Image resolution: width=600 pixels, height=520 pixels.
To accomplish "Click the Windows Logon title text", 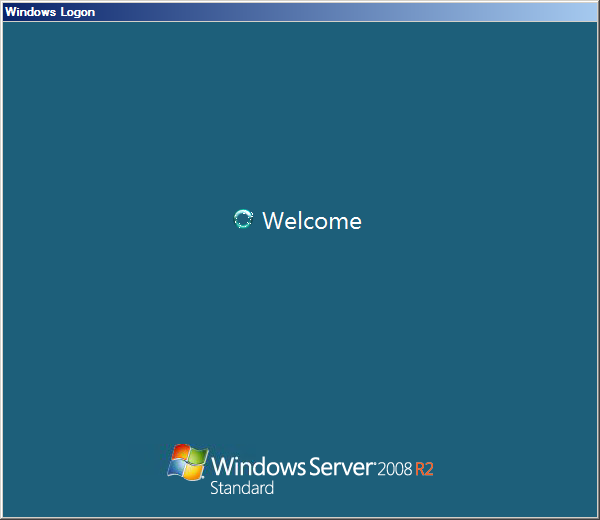I will 50,12.
